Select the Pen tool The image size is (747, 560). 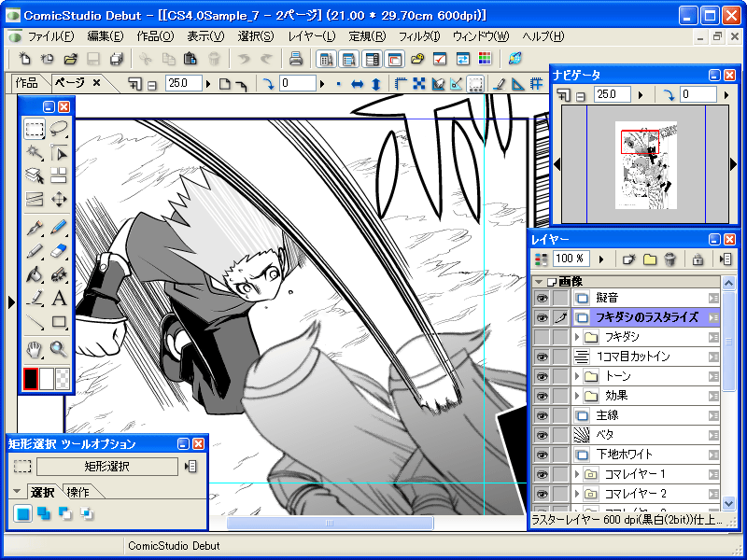35,227
